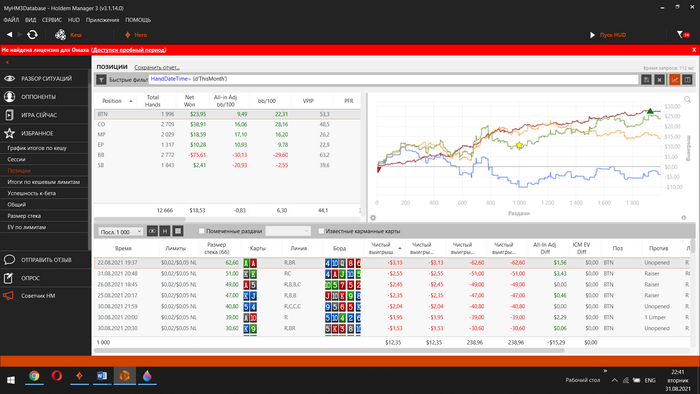Sort by Total Hands column header
This screenshot has width=700, height=394.
tap(153, 101)
